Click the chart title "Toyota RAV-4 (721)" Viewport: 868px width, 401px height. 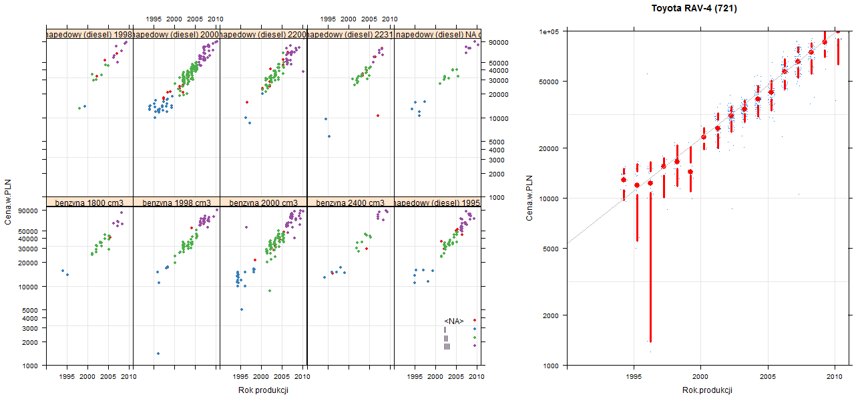click(695, 9)
